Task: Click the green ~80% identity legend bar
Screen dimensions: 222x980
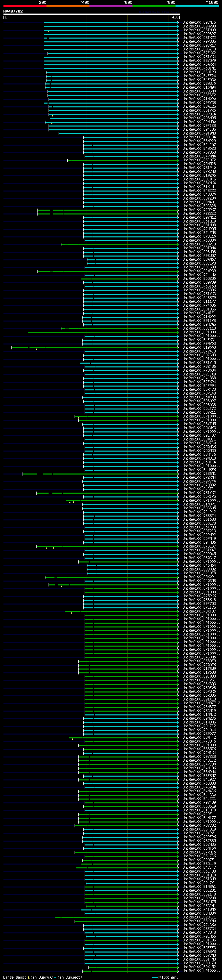Action: [x=154, y=6]
